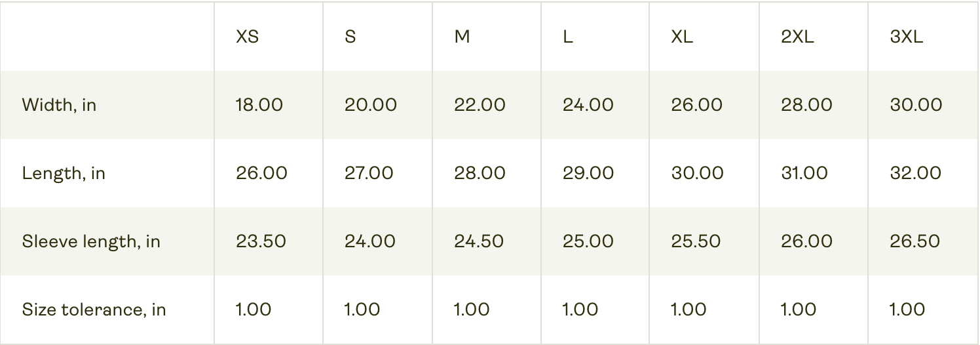Image resolution: width=980 pixels, height=345 pixels.
Task: Click the 18.00 width value for XS
Action: (x=259, y=105)
